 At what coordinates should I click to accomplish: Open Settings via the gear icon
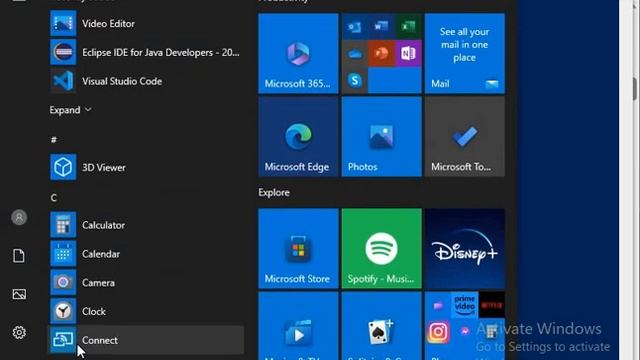[19, 333]
